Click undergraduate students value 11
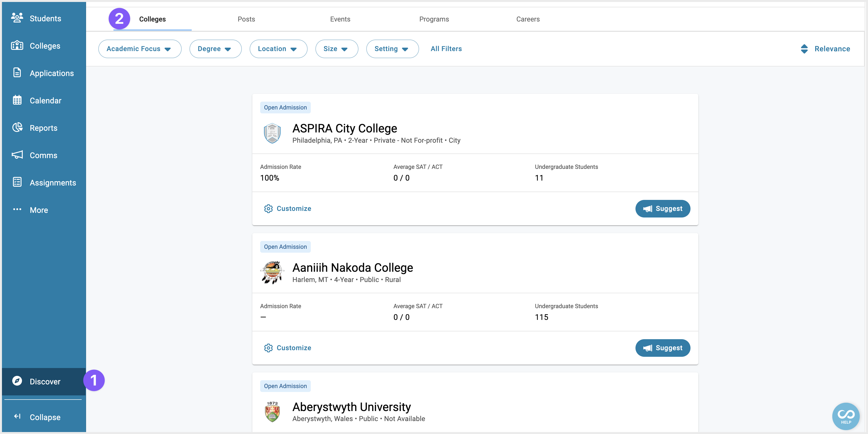This screenshot has width=868, height=434. pyautogui.click(x=539, y=178)
